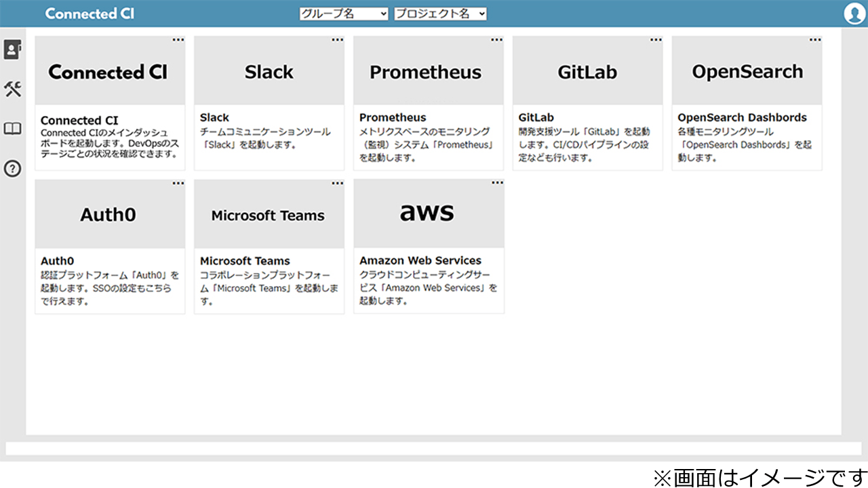Click the bold Prometheus card title
Image resolution: width=868 pixels, height=488 pixels.
click(x=393, y=118)
